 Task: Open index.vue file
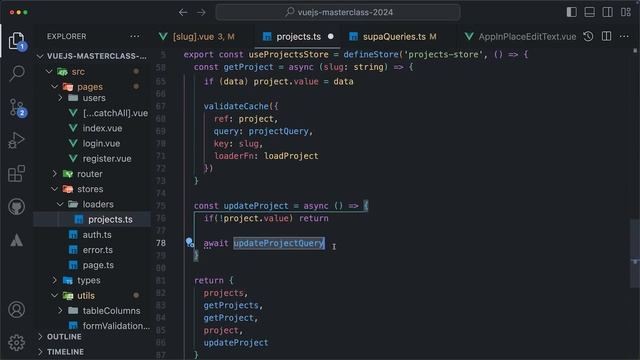[92, 128]
